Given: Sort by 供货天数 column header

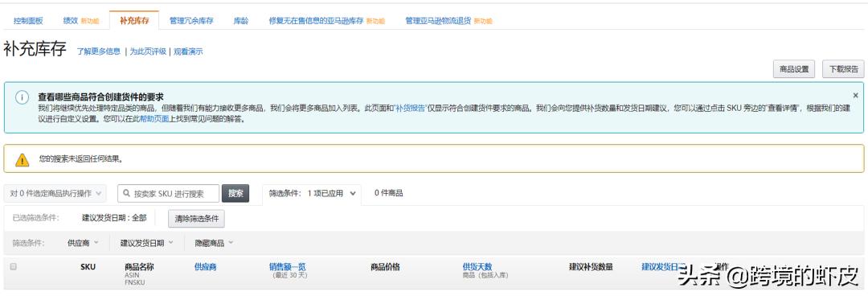Looking at the screenshot, I should [477, 266].
